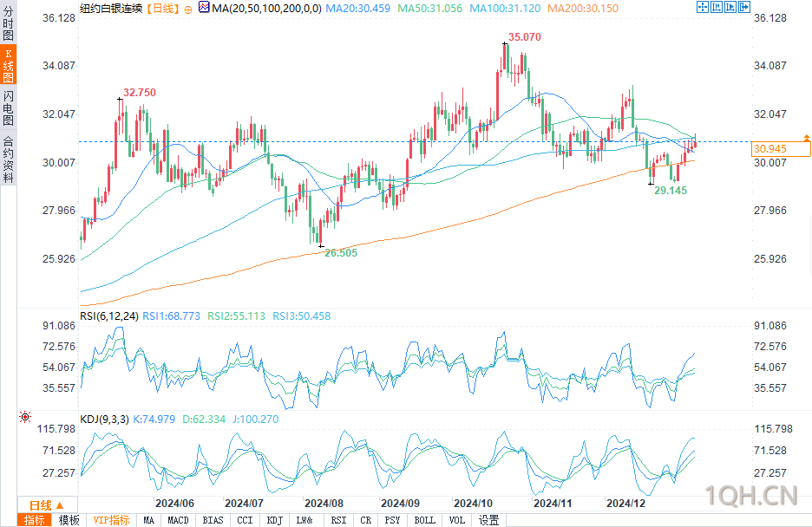
Task: Open the 合约资料 side tab
Action: (x=9, y=158)
